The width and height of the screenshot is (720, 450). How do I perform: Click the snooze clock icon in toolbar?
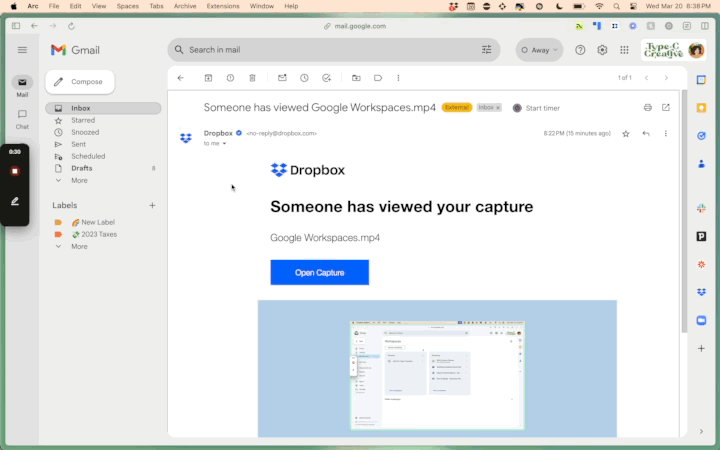tap(305, 77)
